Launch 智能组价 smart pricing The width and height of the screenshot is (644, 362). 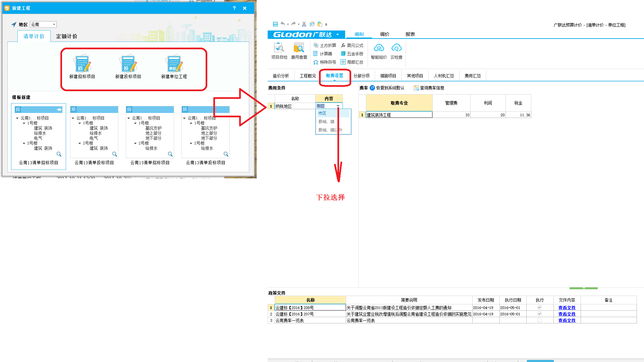(379, 51)
